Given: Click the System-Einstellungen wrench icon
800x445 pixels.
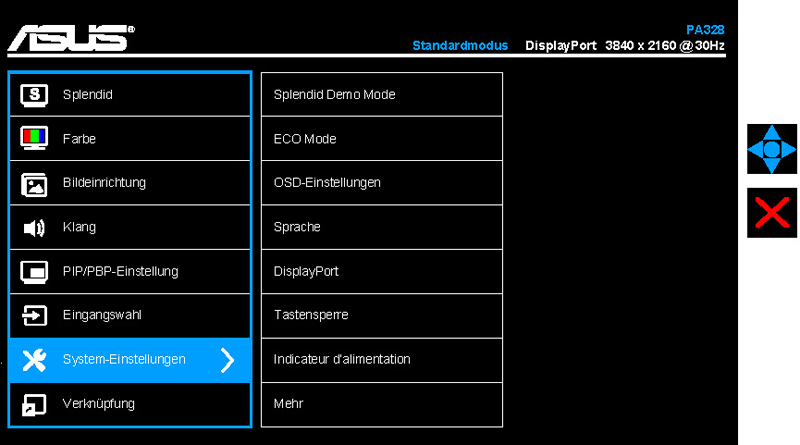Looking at the screenshot, I should pyautogui.click(x=34, y=360).
